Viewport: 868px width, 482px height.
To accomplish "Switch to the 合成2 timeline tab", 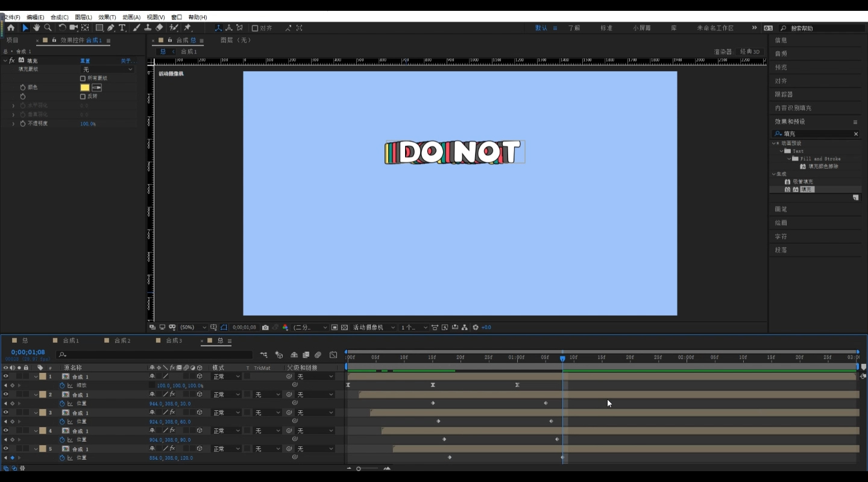I will tap(122, 341).
